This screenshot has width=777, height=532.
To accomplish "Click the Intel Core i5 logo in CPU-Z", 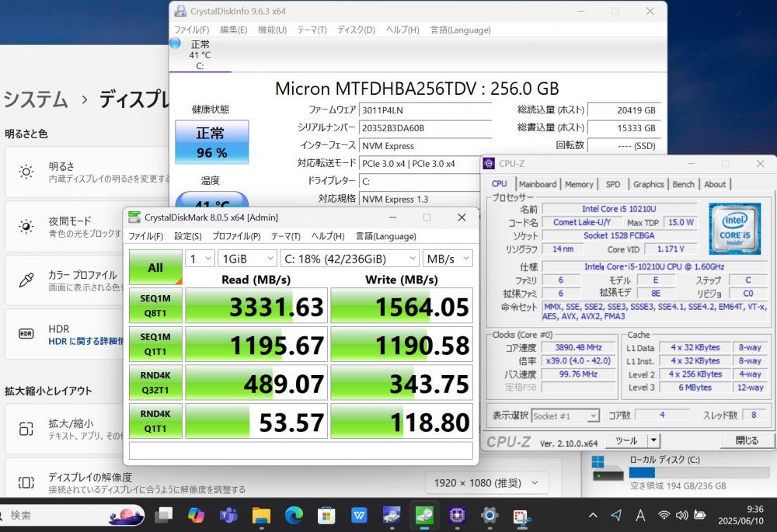I will [734, 229].
